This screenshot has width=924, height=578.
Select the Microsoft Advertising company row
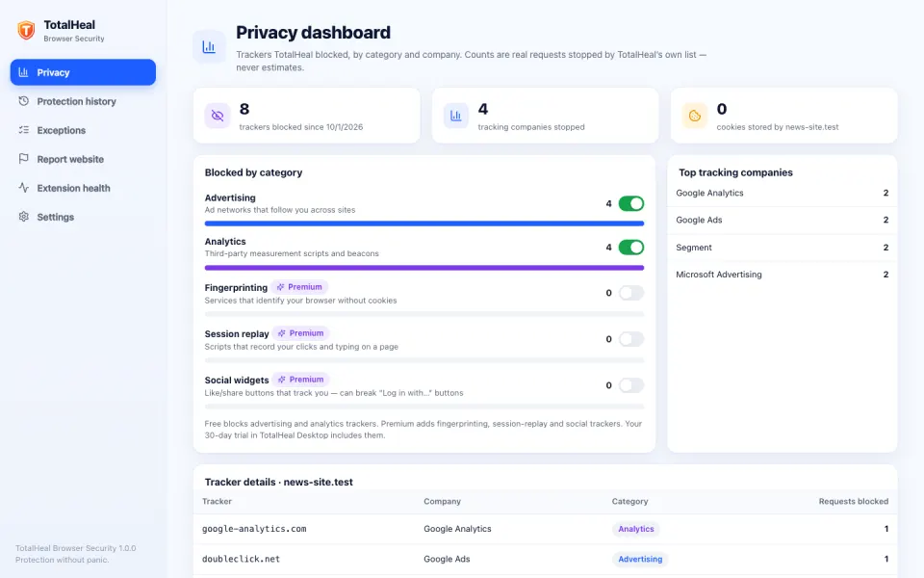click(x=782, y=275)
